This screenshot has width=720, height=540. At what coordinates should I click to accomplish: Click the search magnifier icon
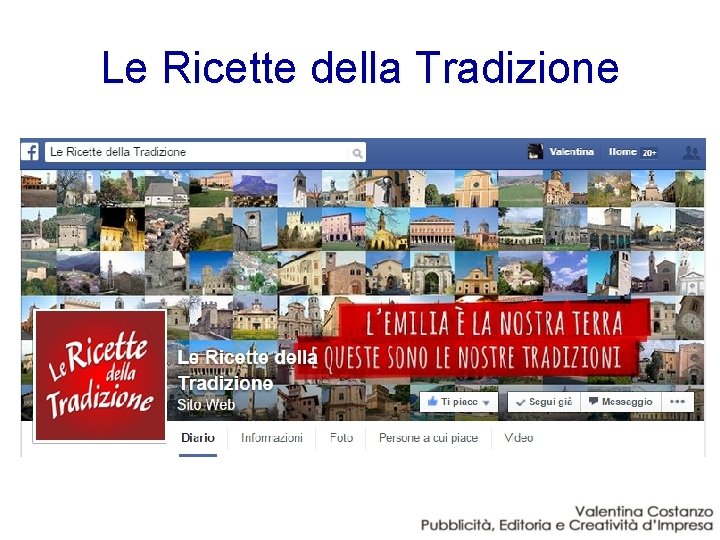point(357,153)
